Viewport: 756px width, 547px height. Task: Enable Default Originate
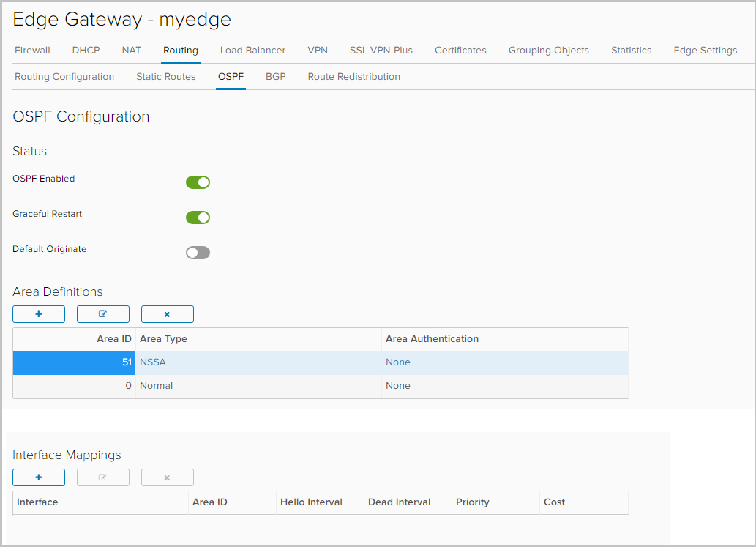click(x=198, y=252)
